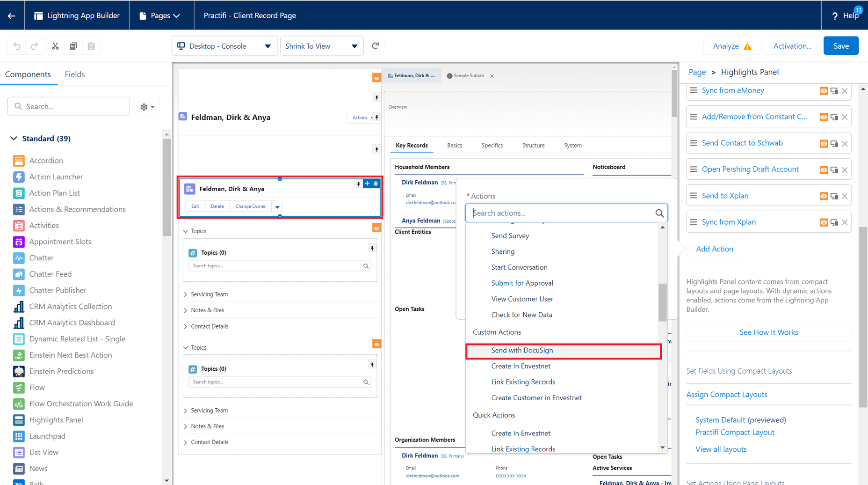Screen dimensions: 868x485
Task: Open the Shrink To View zoom dropdown
Action: [x=322, y=46]
